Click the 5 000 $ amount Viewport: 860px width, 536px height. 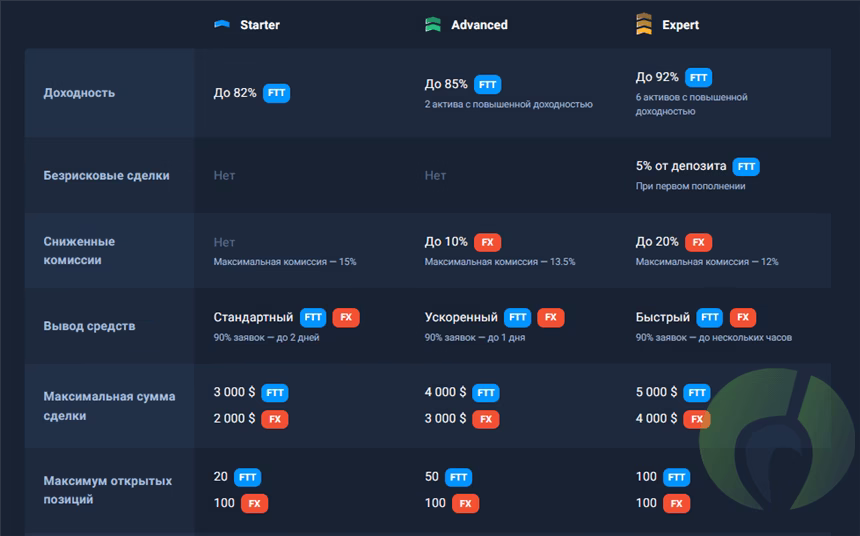tap(657, 392)
